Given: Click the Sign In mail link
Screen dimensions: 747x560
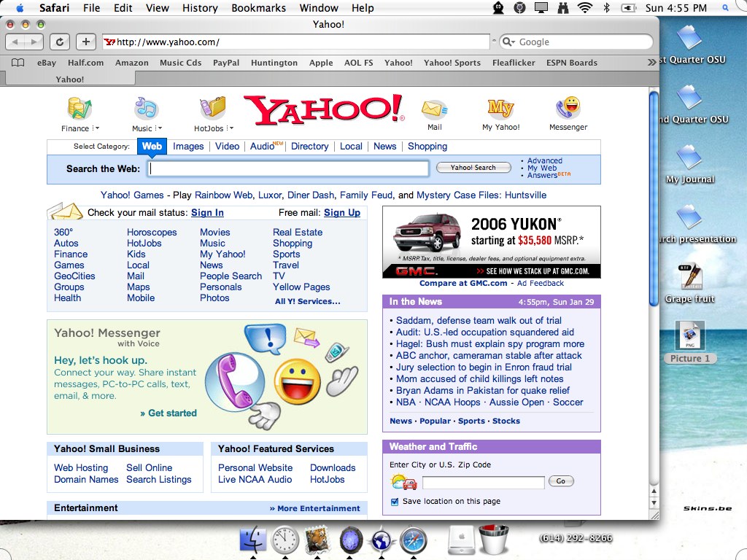Looking at the screenshot, I should click(x=207, y=212).
